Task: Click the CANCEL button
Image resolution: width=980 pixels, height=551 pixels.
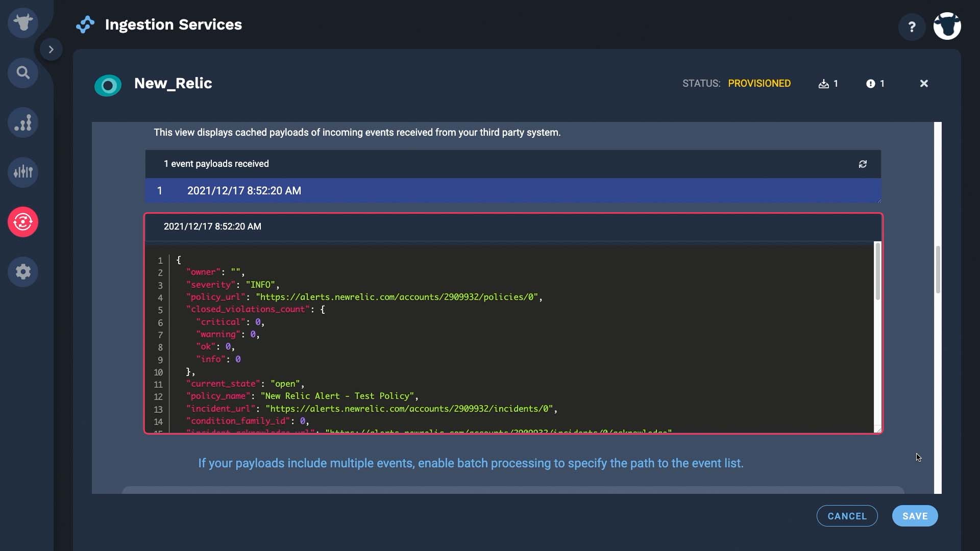Action: click(847, 516)
